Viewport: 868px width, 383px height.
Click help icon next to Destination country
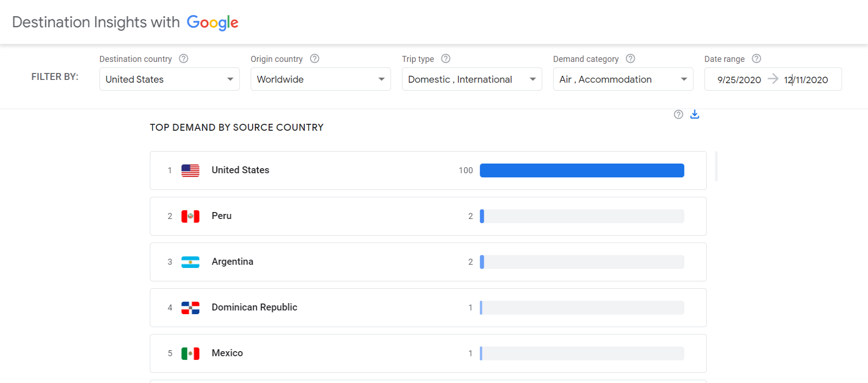[x=184, y=59]
